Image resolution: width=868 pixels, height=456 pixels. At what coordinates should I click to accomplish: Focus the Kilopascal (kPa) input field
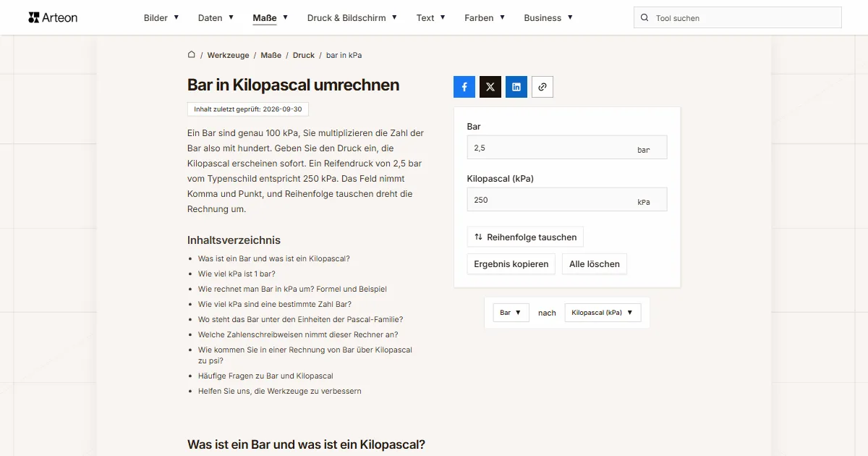point(567,200)
